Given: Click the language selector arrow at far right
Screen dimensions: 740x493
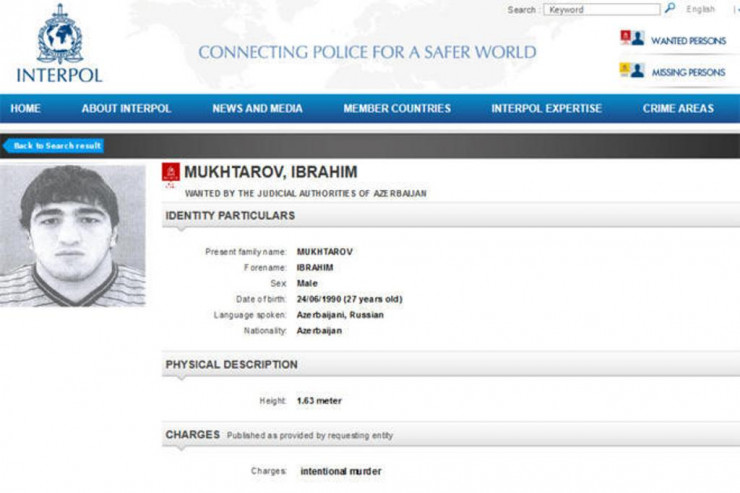Looking at the screenshot, I should [735, 10].
